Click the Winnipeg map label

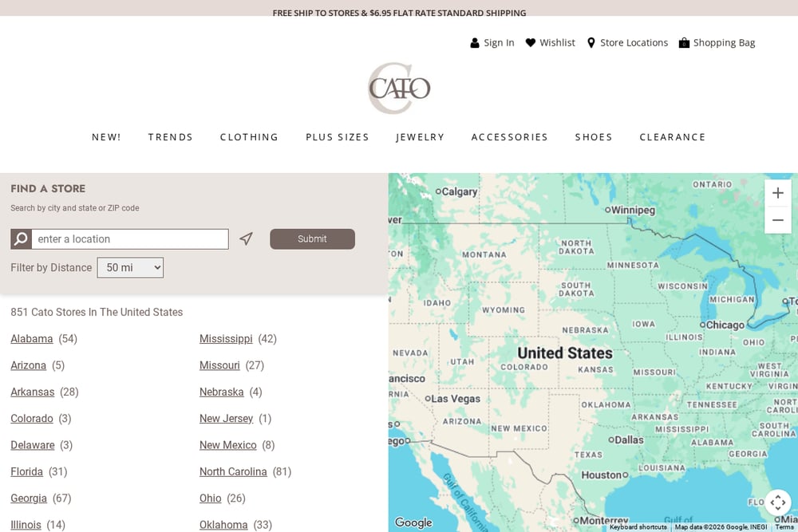[633, 210]
